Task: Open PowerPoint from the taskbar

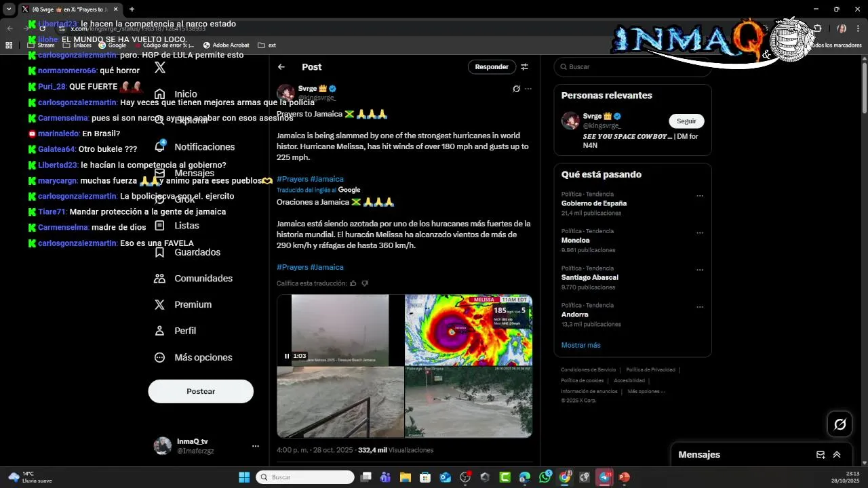Action: coord(625,477)
